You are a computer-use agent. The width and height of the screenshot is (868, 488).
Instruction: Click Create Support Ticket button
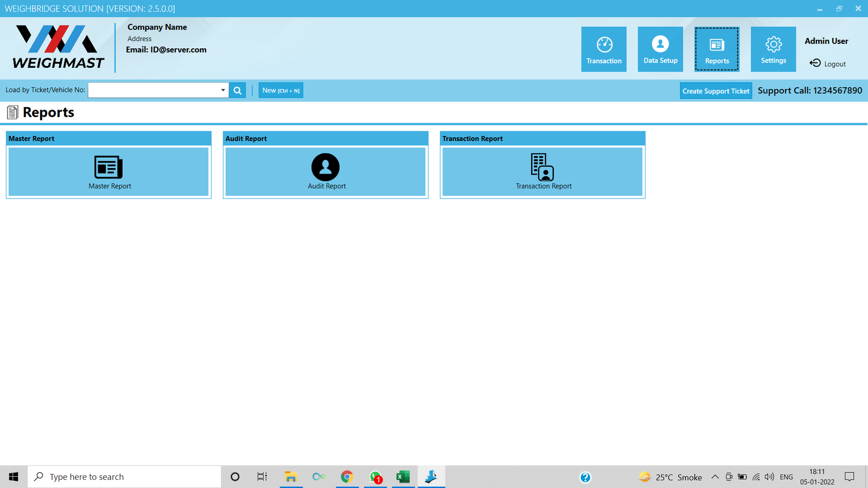(716, 91)
